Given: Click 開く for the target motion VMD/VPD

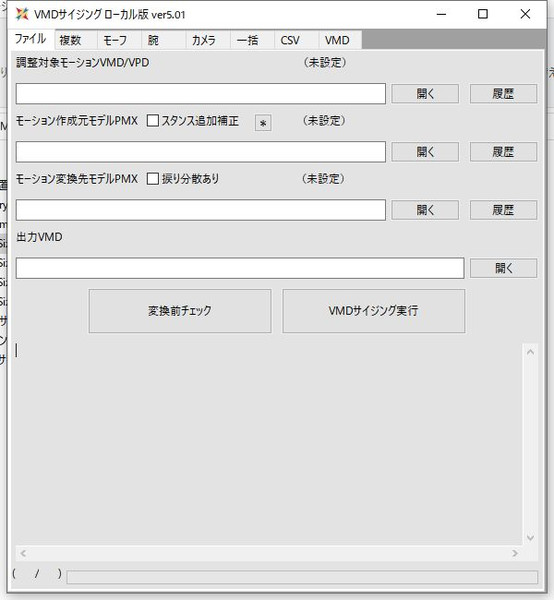Looking at the screenshot, I should [425, 94].
